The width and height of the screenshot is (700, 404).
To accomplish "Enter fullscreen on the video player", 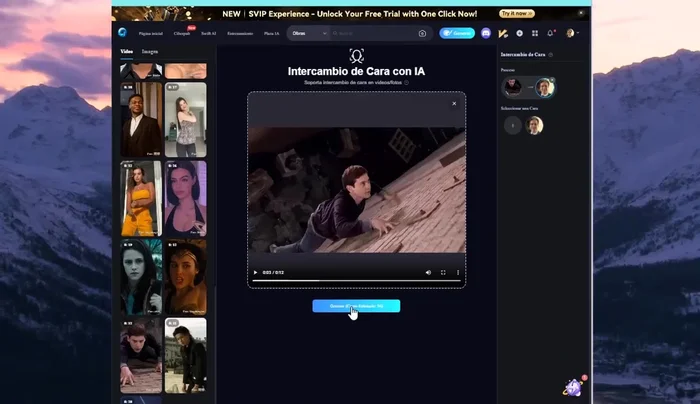I will point(443,272).
